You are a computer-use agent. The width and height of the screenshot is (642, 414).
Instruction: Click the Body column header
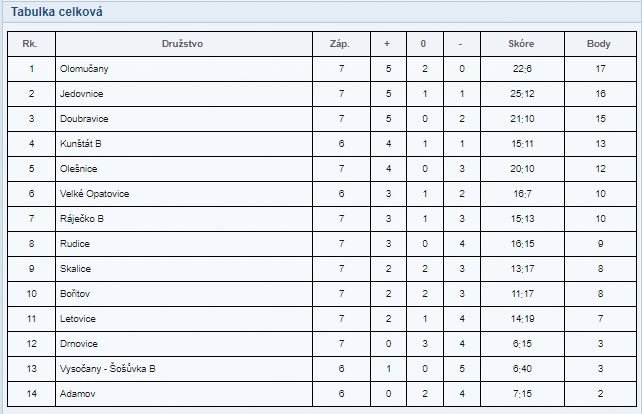point(599,44)
